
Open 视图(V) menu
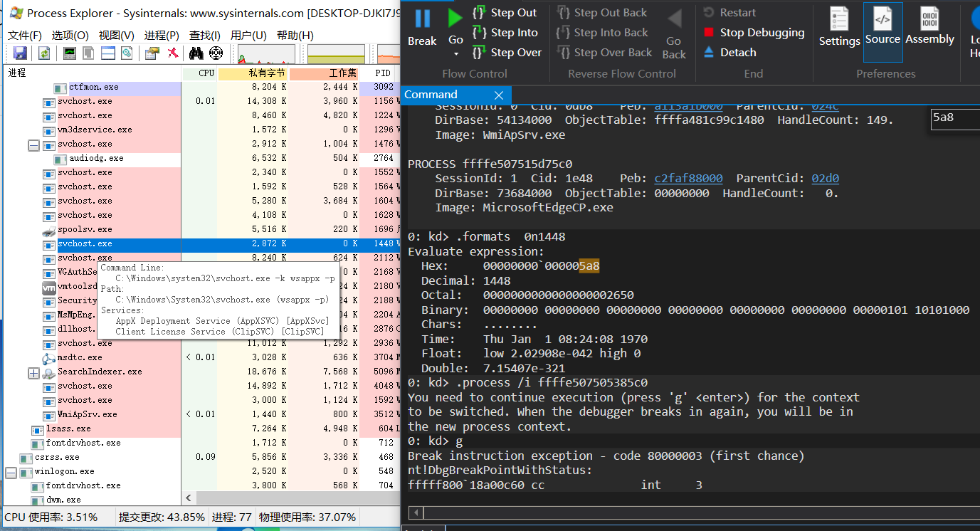(117, 36)
